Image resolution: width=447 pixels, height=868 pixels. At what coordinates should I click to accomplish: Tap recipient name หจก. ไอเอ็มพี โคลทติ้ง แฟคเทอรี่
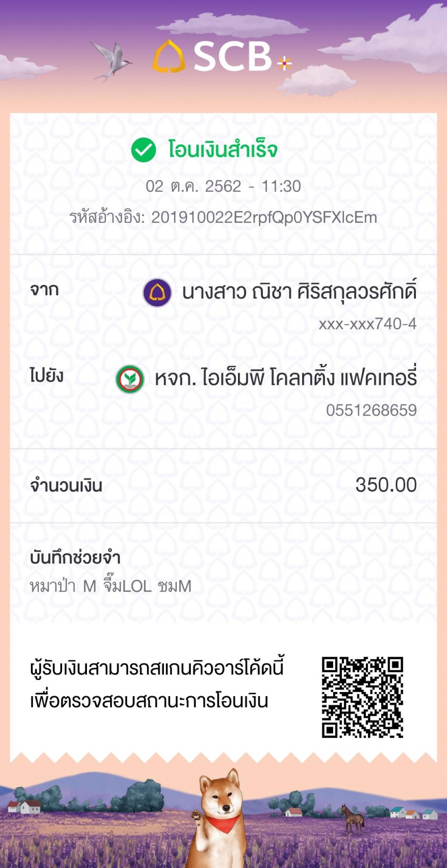click(x=286, y=379)
